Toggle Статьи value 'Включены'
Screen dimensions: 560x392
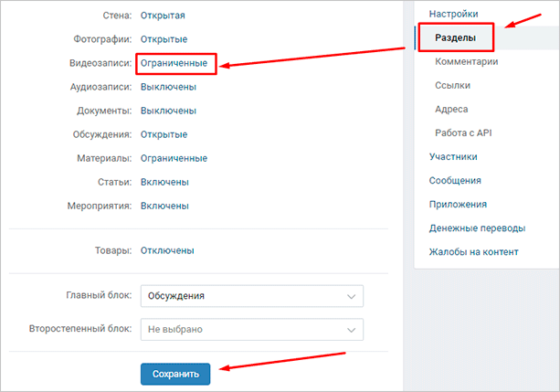tap(164, 183)
